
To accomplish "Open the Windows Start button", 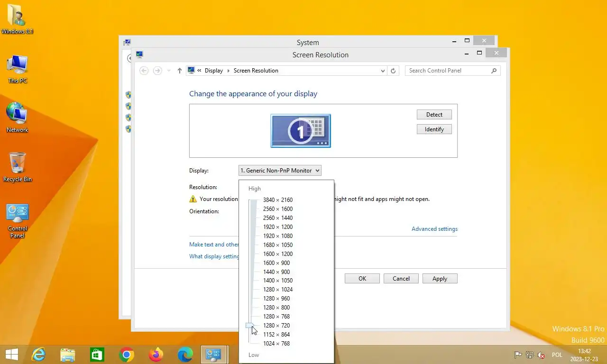I will click(12, 355).
